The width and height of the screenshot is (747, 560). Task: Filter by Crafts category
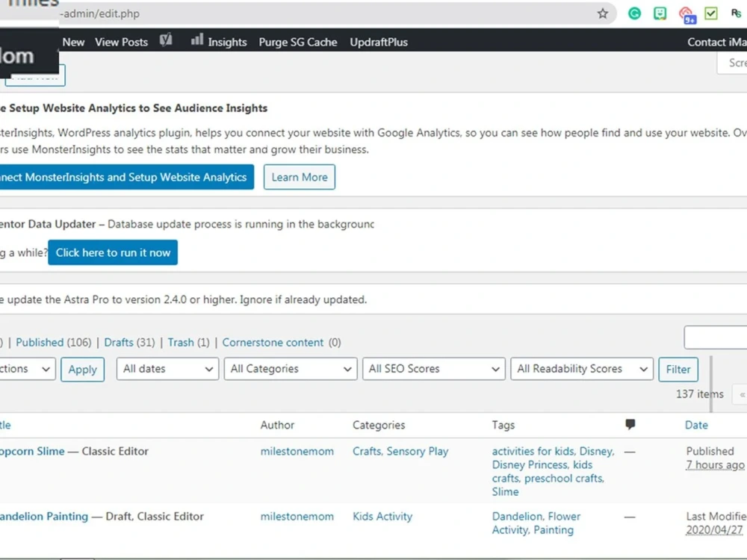click(x=367, y=452)
